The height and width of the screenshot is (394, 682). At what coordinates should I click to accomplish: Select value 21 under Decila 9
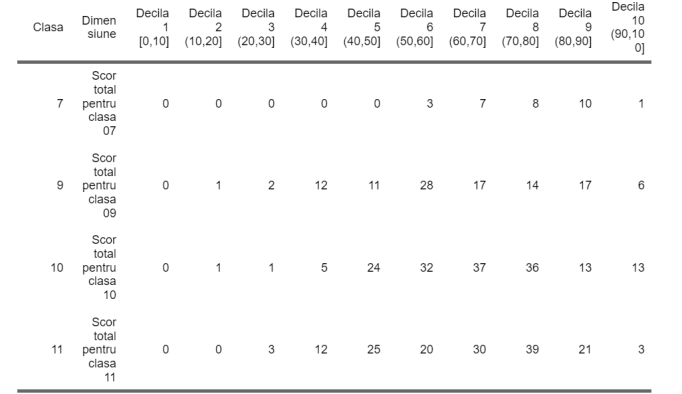coord(585,349)
